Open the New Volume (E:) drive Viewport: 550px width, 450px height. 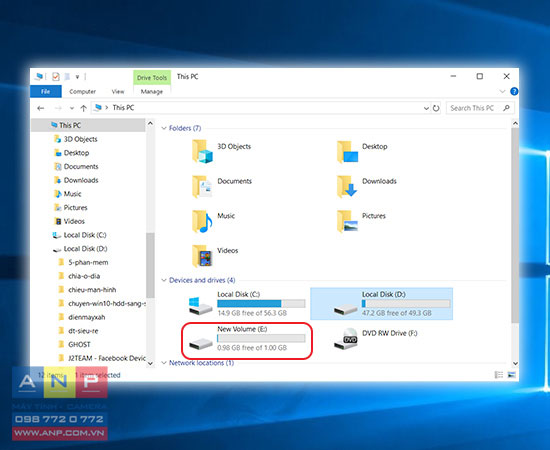pos(247,339)
